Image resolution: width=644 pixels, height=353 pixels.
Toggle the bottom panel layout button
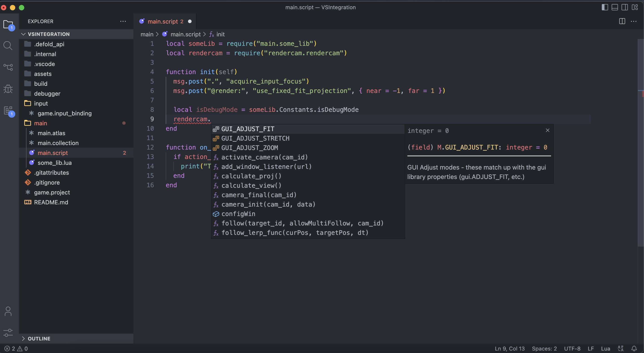tap(615, 7)
